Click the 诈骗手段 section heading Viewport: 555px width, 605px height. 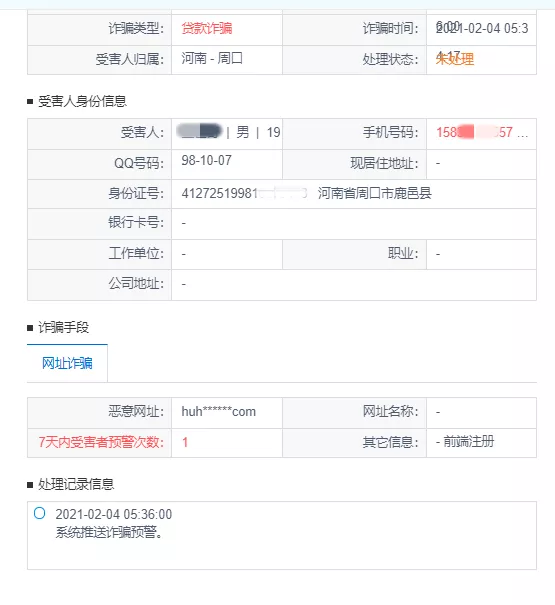click(x=63, y=327)
